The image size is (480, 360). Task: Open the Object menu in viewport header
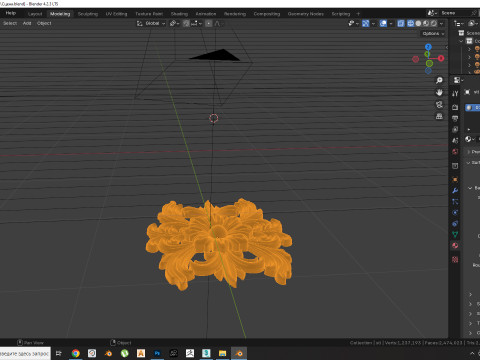tap(44, 23)
